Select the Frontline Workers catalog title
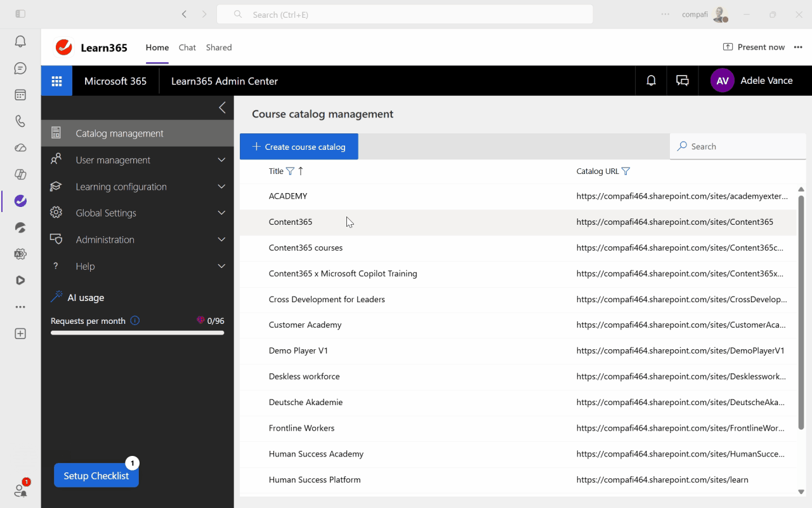The height and width of the screenshot is (508, 812). 301,428
